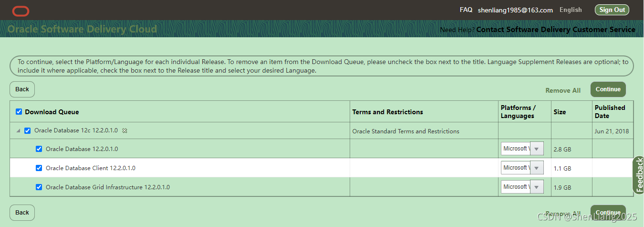Select the 2.8 GB size cell
This screenshot has width=644, height=227.
[x=562, y=149]
